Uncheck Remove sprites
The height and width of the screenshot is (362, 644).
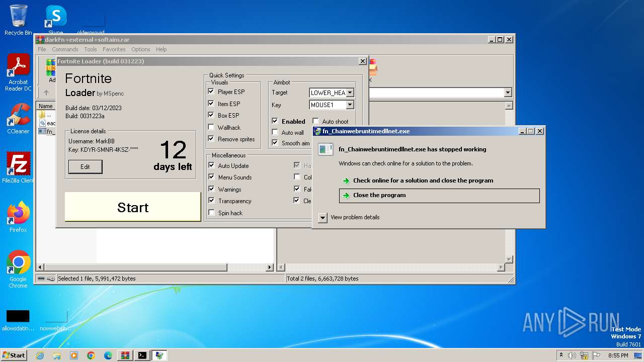[211, 139]
